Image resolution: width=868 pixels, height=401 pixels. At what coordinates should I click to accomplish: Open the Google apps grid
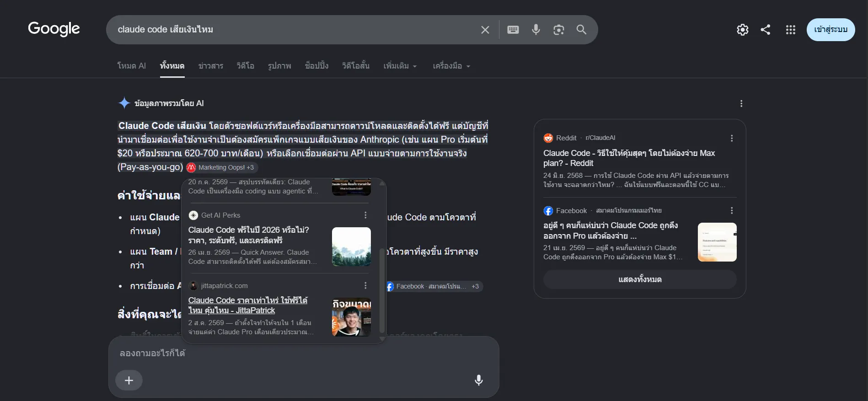coord(791,30)
